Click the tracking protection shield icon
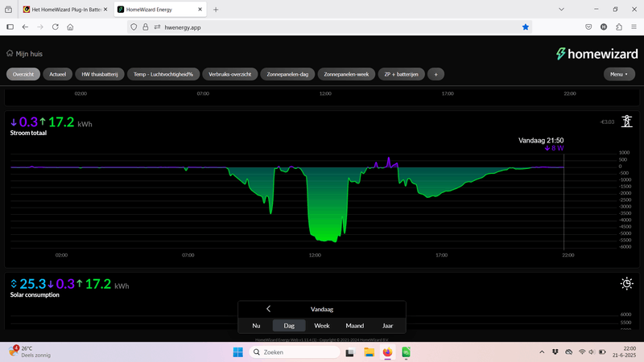 [x=134, y=27]
